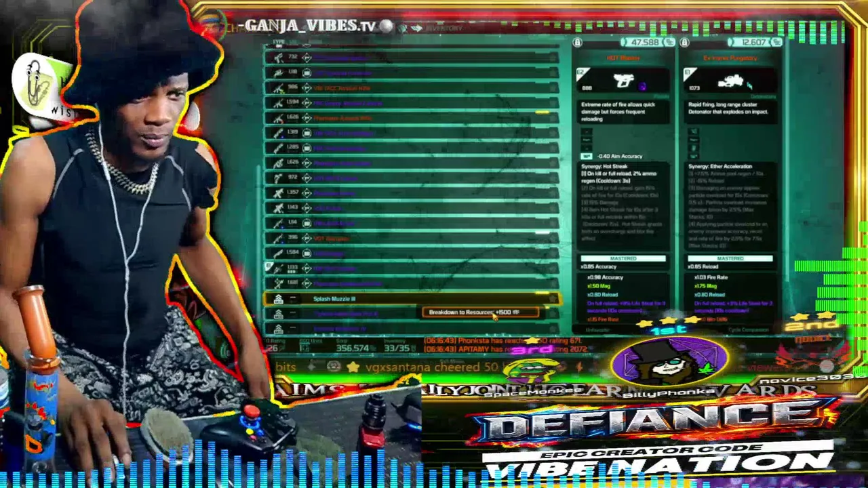Click the MASTERED bar under Synergy: Ether Acceleration
The height and width of the screenshot is (488, 868).
click(730, 258)
